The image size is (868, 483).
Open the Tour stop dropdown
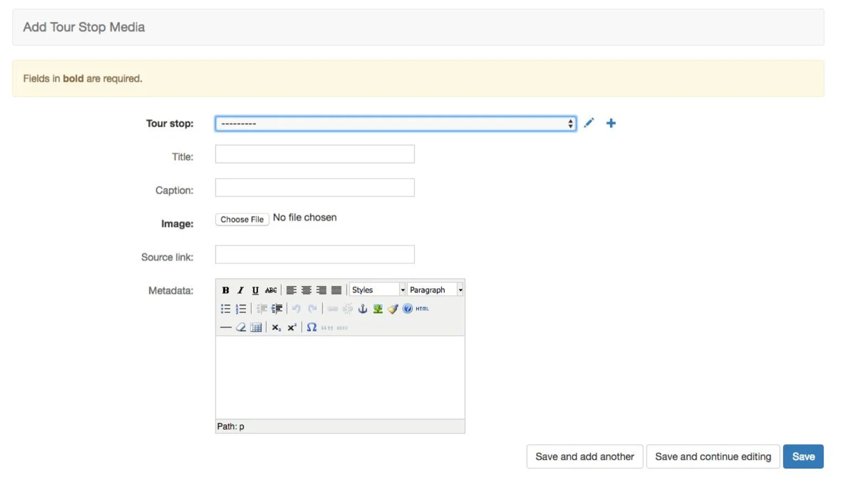(395, 124)
